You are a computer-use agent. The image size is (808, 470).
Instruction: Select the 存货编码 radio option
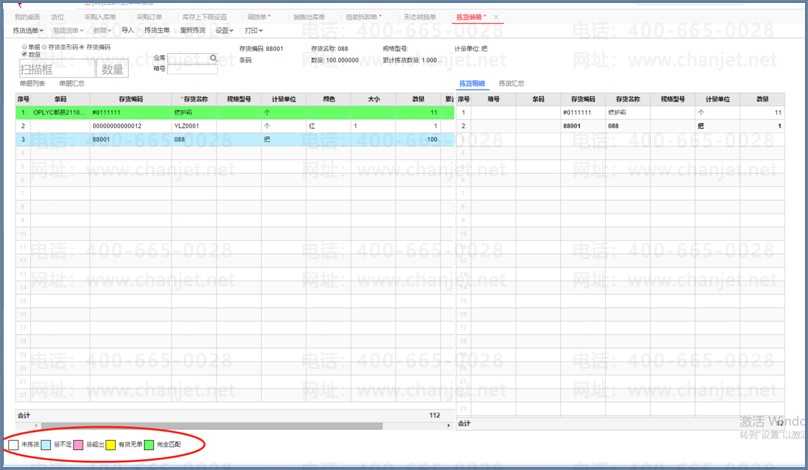click(x=81, y=47)
